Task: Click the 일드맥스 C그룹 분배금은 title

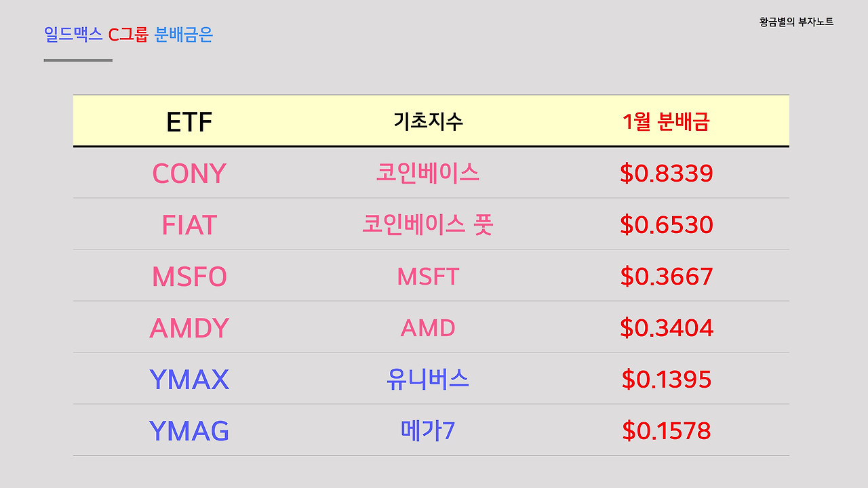Action: 128,35
